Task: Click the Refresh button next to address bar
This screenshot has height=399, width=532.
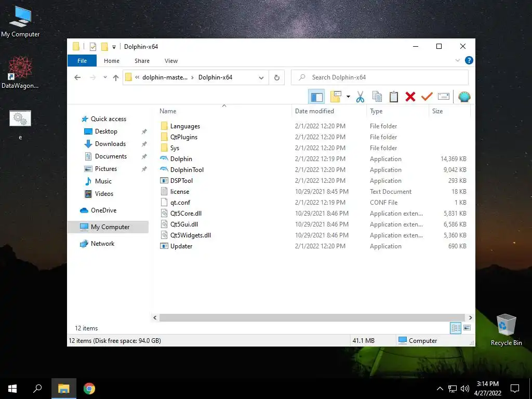Action: pyautogui.click(x=277, y=78)
